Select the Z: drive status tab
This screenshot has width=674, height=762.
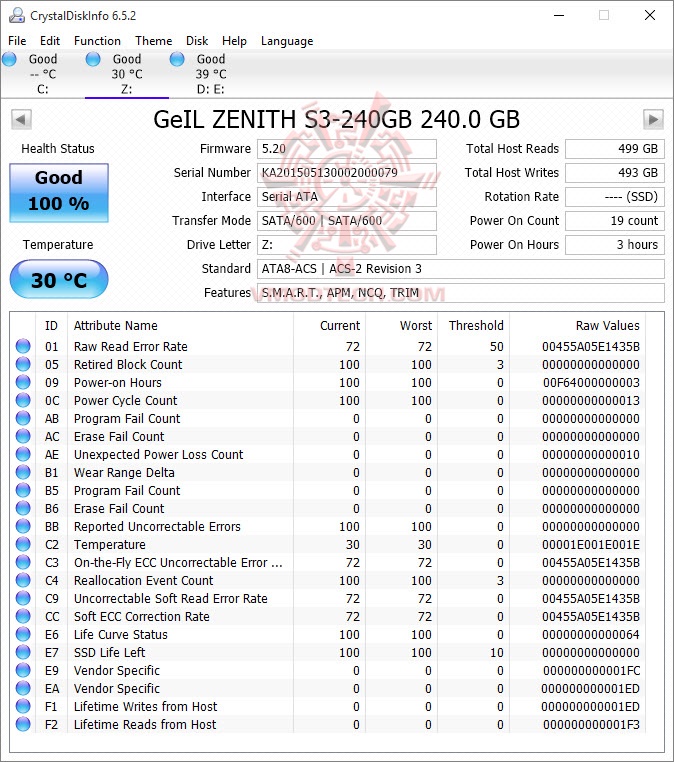pyautogui.click(x=127, y=74)
